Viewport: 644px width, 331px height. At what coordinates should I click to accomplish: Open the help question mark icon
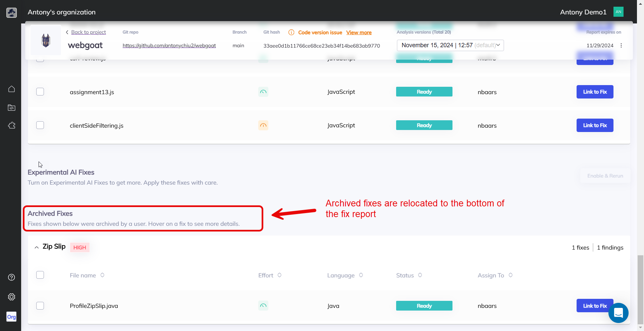click(x=11, y=277)
